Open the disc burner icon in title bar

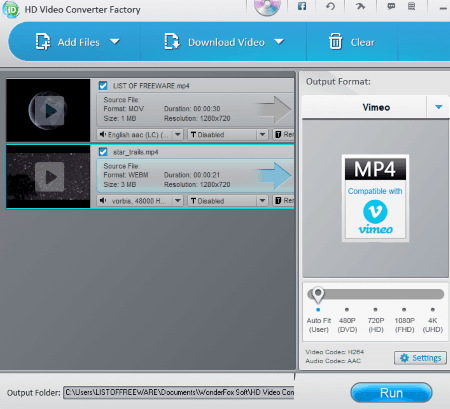click(x=267, y=7)
